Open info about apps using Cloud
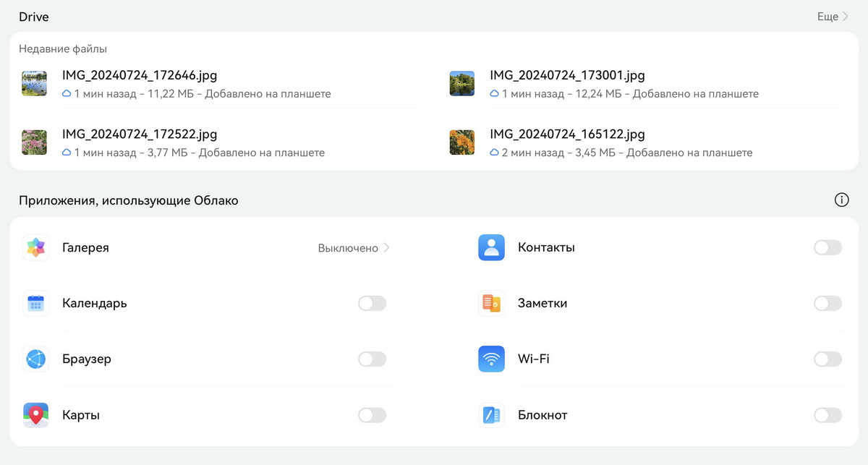This screenshot has width=868, height=465. pos(841,200)
